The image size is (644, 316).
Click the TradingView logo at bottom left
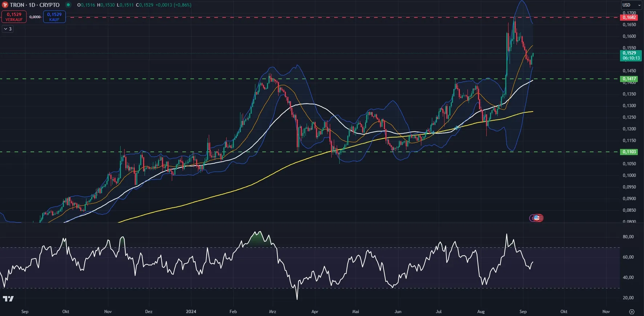tap(8, 299)
